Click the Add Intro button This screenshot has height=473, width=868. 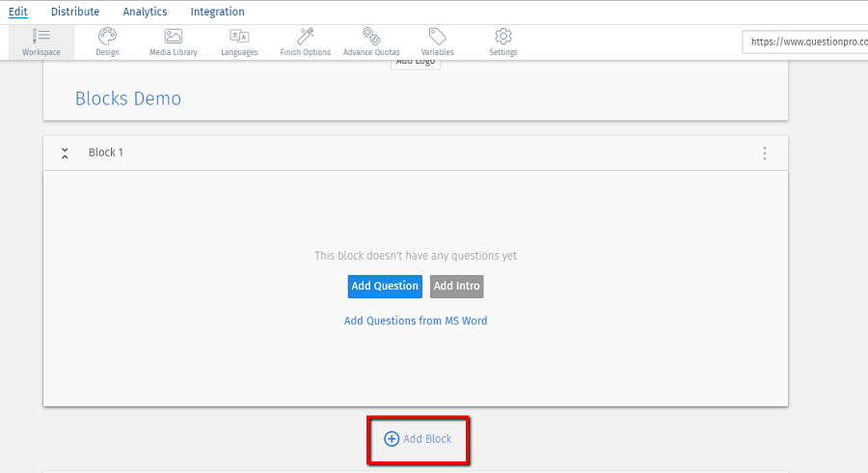tap(457, 287)
